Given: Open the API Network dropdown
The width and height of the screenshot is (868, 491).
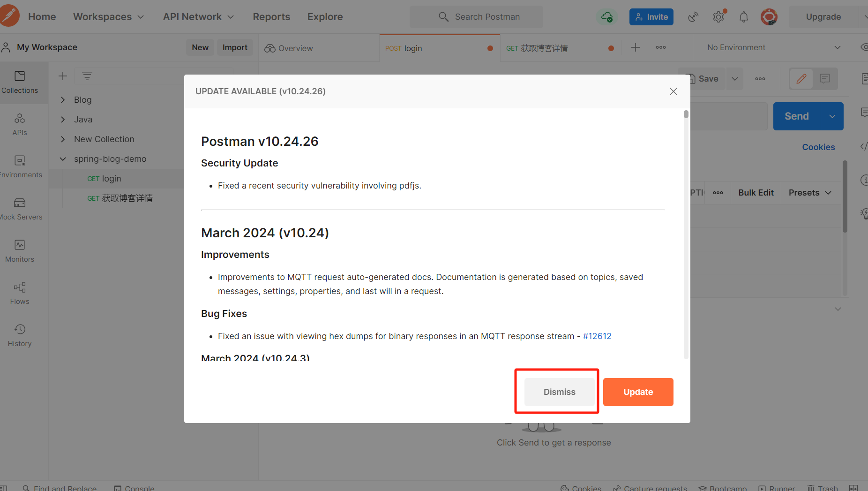Looking at the screenshot, I should click(x=198, y=16).
